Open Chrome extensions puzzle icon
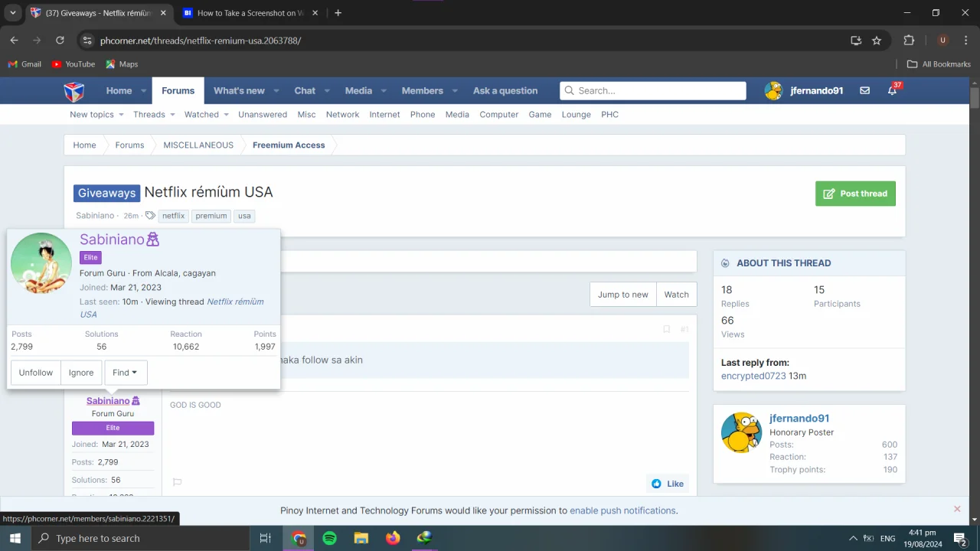This screenshot has width=980, height=551. tap(909, 41)
